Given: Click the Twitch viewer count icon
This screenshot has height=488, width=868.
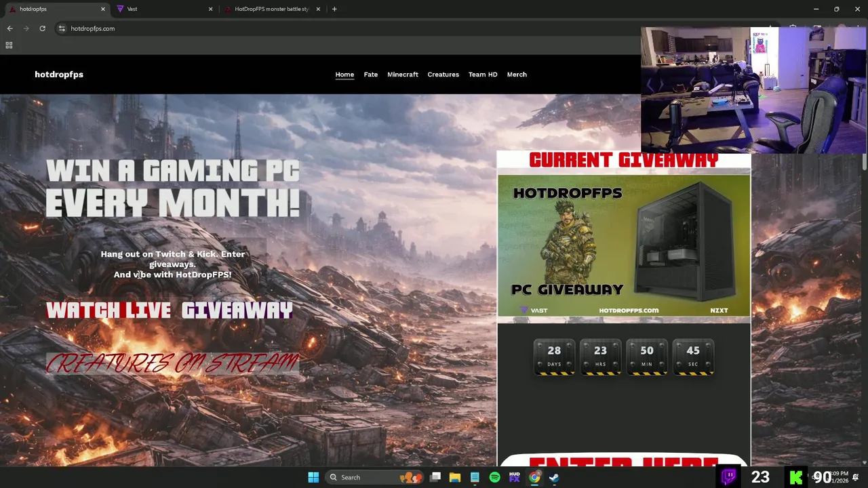Looking at the screenshot, I should pos(729,477).
